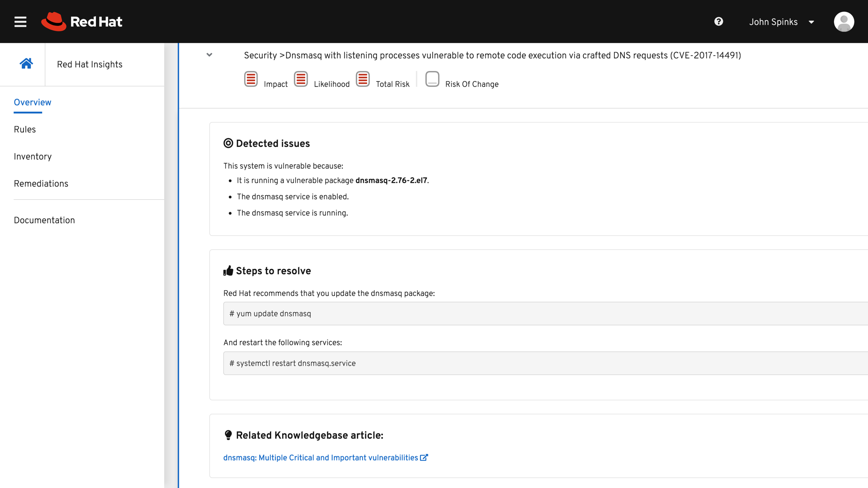Open the help question mark icon

[x=719, y=22]
